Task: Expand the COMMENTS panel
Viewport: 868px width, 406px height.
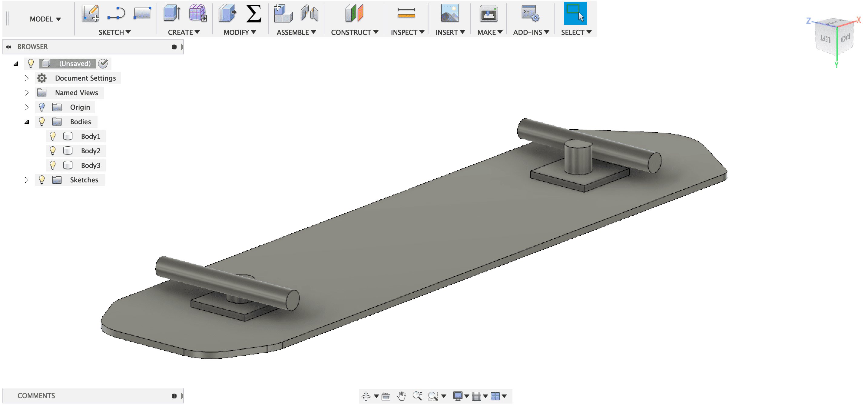Action: click(x=174, y=396)
